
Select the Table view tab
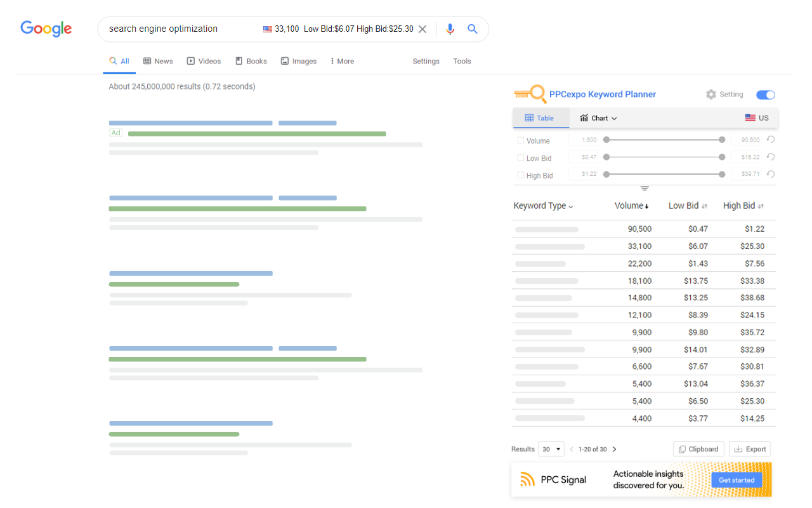pos(541,118)
